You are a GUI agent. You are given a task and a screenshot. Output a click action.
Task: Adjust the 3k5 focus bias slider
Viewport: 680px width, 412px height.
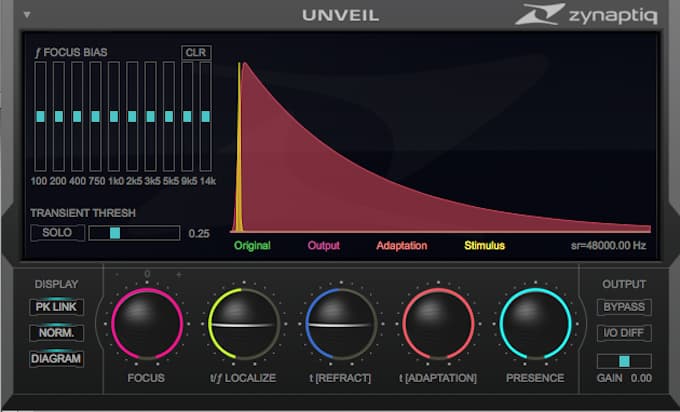click(x=150, y=116)
